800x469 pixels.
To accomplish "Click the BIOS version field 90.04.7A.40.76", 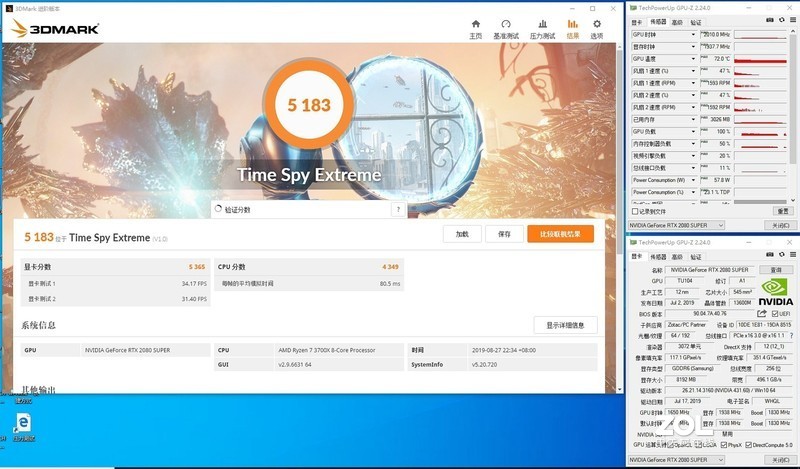I will click(710, 314).
